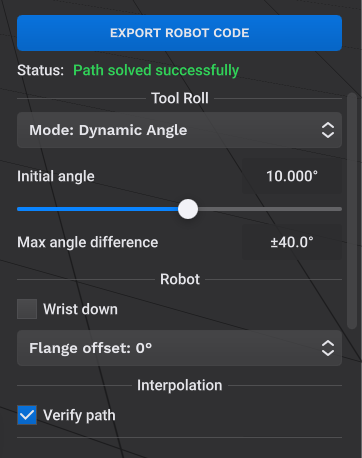Screen dimensions: 362x458
Task: Select the Initial angle 10.000° value field
Action: (x=292, y=176)
